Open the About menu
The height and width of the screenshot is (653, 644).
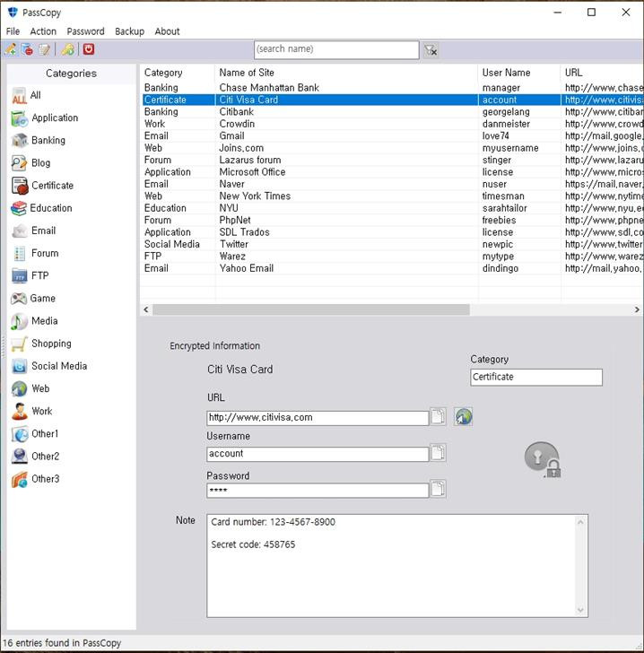coord(167,31)
